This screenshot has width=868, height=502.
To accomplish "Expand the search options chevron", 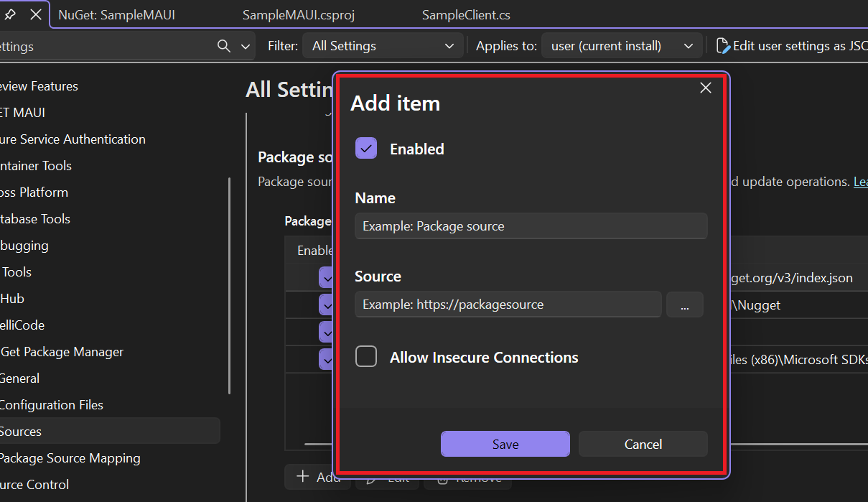I will [x=244, y=45].
